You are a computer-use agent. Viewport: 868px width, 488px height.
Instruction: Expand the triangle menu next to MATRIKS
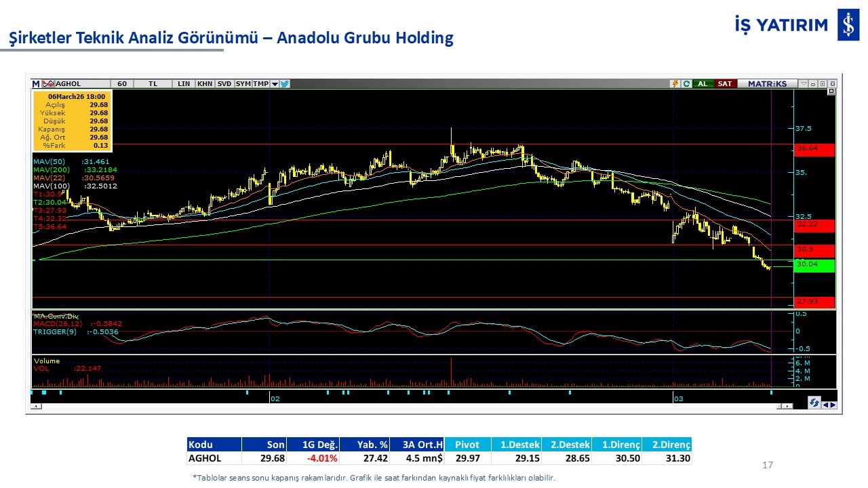804,84
